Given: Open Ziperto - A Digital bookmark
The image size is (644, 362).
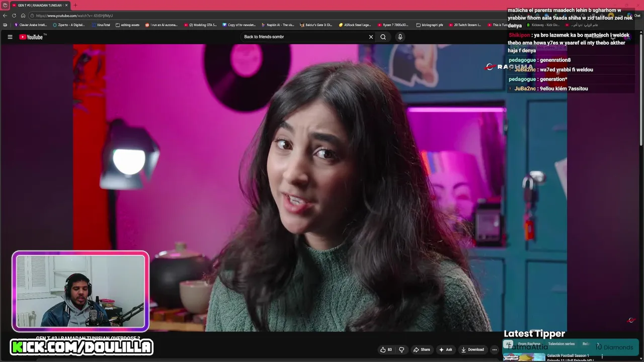Looking at the screenshot, I should (x=69, y=25).
